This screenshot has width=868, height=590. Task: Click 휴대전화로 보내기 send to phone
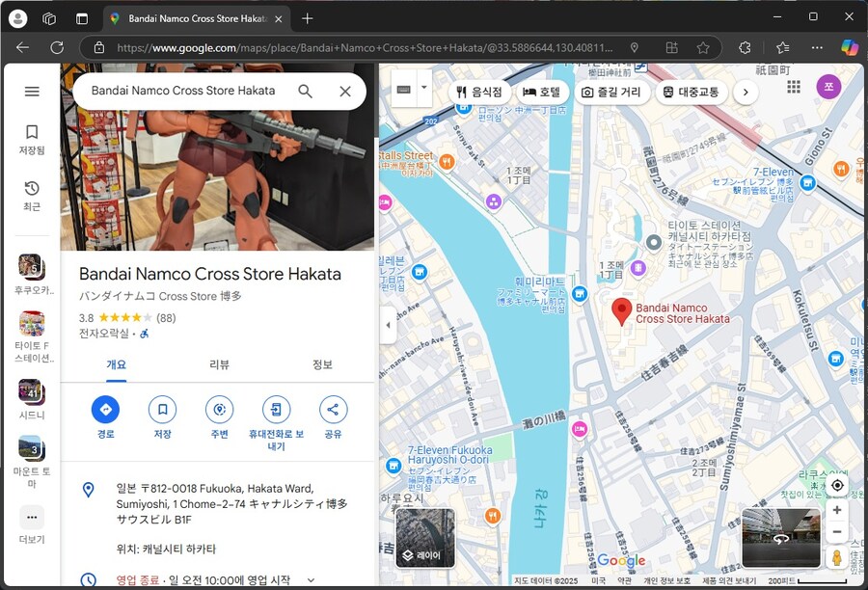(x=276, y=423)
